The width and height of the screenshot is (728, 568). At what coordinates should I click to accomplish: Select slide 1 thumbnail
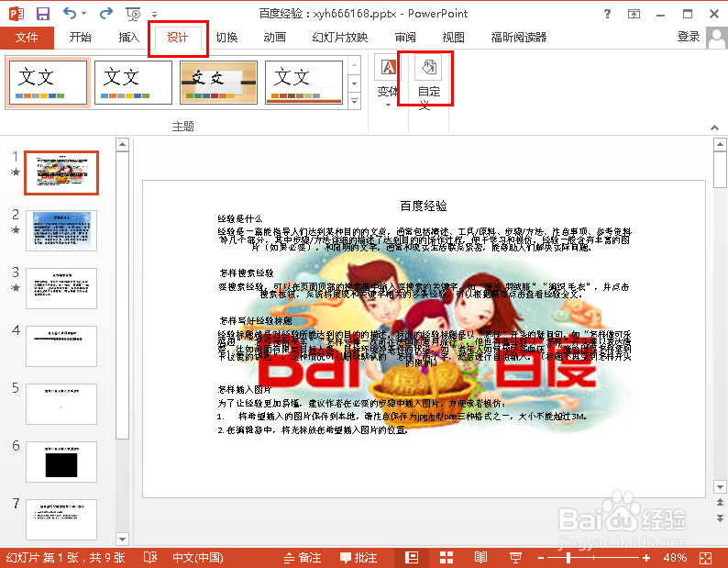pos(61,173)
